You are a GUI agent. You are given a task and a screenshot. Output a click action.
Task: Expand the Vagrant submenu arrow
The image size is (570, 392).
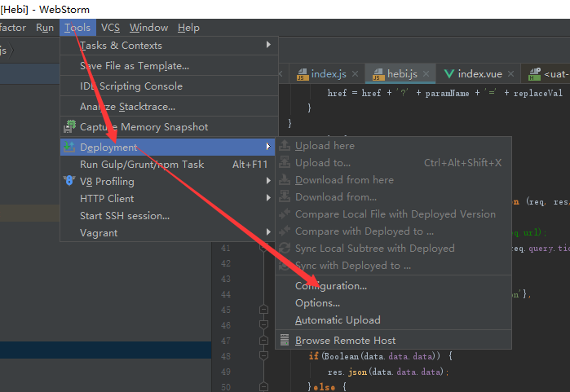268,231
